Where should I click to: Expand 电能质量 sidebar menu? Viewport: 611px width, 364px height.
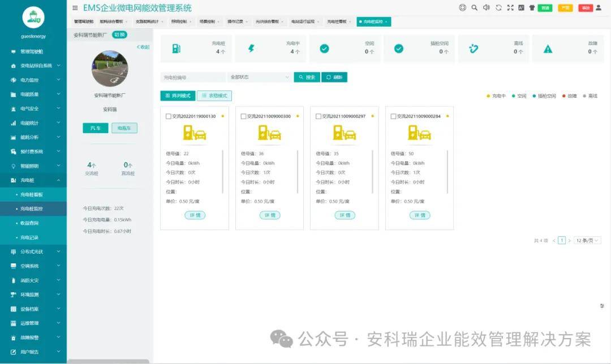(x=33, y=94)
